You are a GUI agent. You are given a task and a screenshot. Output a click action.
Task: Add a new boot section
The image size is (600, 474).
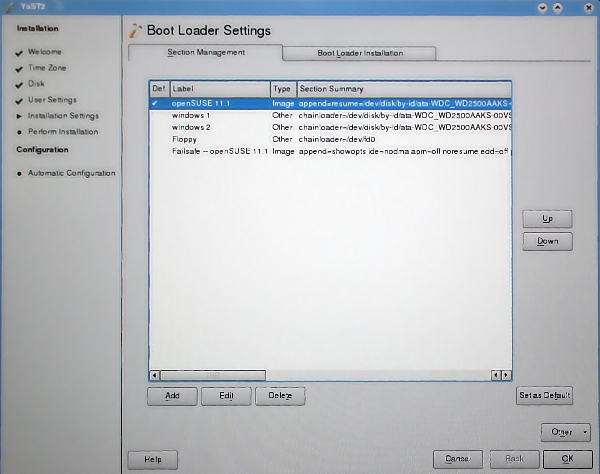point(172,396)
